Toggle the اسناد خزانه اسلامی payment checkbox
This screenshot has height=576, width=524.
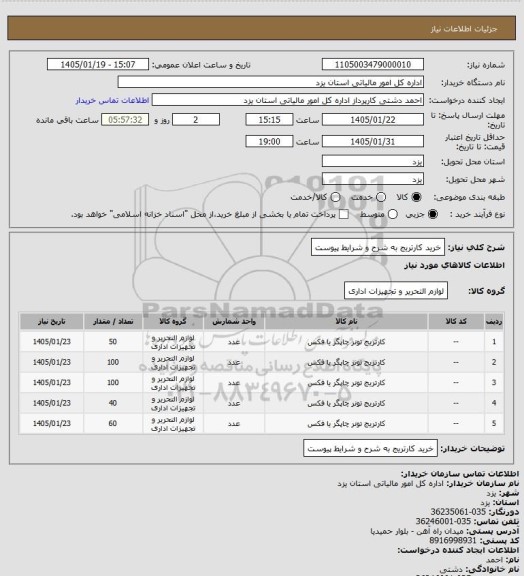(x=344, y=214)
